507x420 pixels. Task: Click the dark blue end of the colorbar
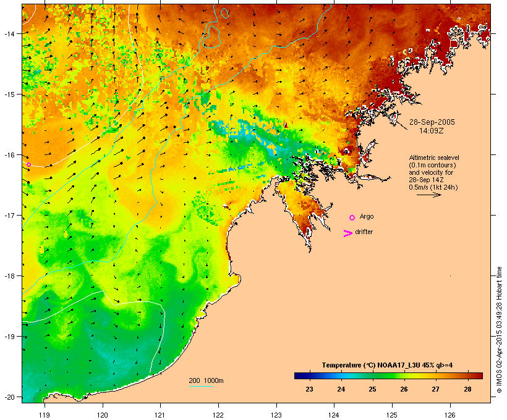pos(299,376)
